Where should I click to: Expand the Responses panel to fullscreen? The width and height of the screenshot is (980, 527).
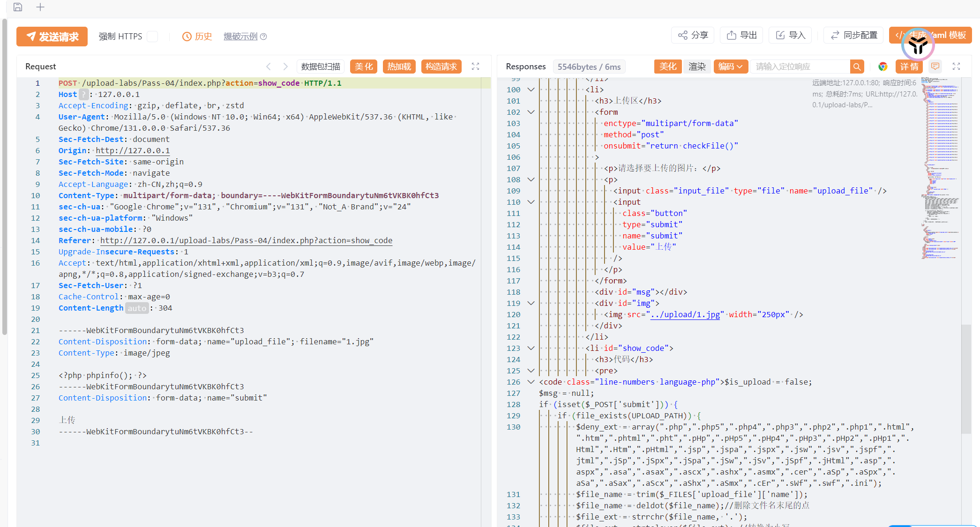[956, 67]
